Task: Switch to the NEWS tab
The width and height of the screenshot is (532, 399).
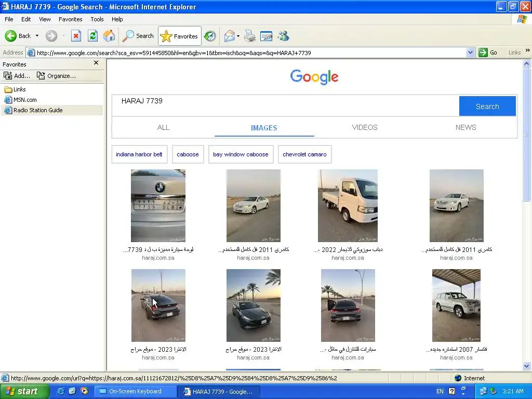Action: (466, 128)
